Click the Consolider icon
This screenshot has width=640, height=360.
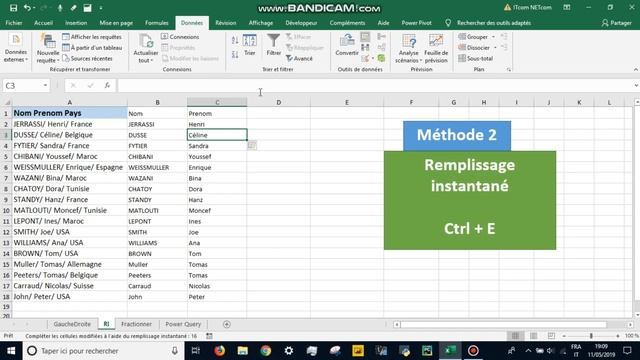[x=382, y=37]
